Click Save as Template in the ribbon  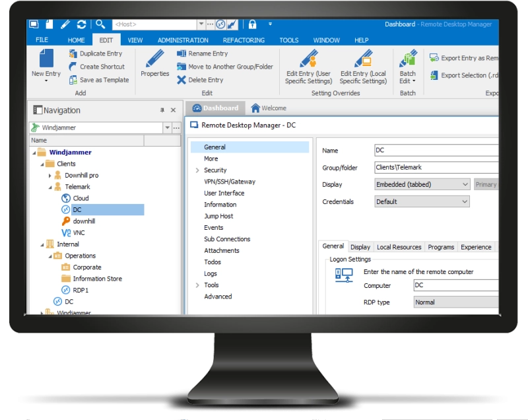point(99,80)
